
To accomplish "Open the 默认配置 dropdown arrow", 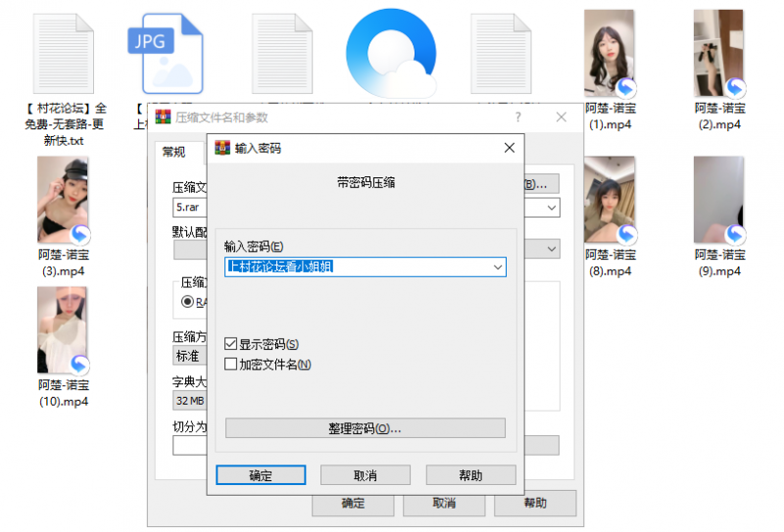I will (552, 249).
